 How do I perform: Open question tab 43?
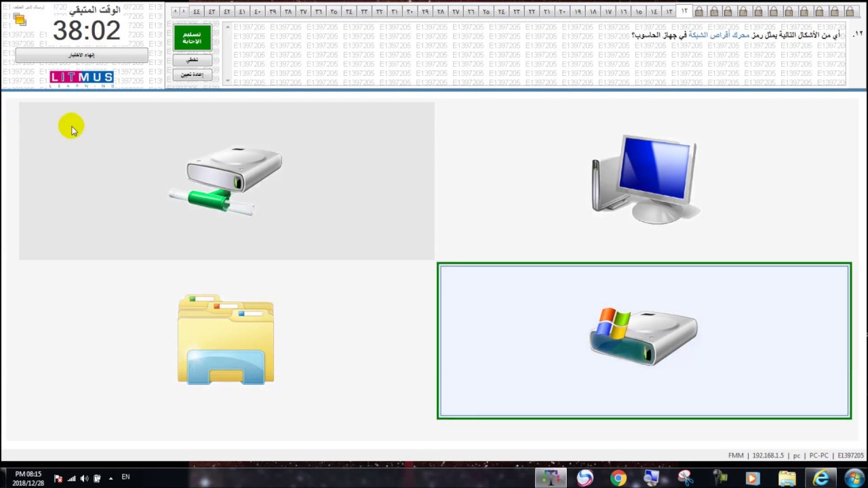coord(212,12)
